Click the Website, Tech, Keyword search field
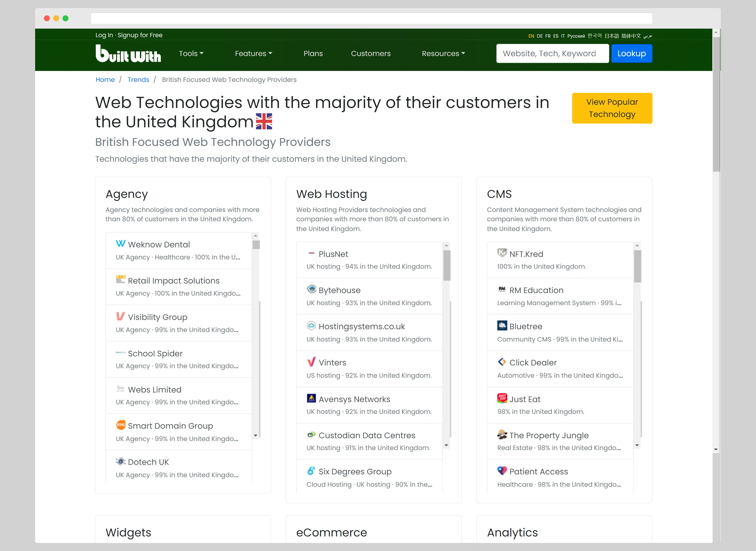 click(552, 53)
